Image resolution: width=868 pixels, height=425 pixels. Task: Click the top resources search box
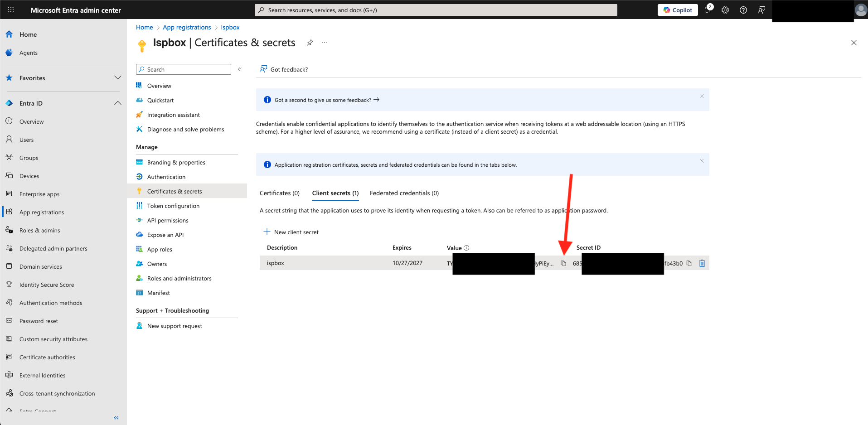pyautogui.click(x=436, y=10)
